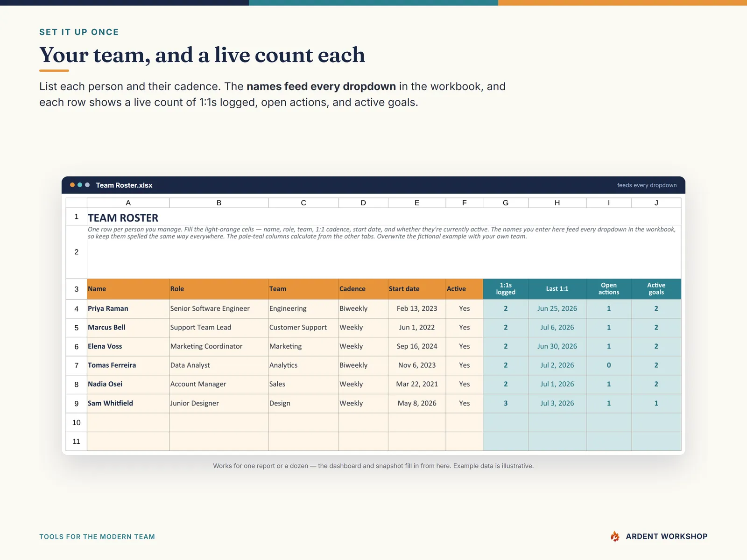The height and width of the screenshot is (560, 747).
Task: Click the Jun 25, 2026 last 1:1 cell
Action: (557, 308)
